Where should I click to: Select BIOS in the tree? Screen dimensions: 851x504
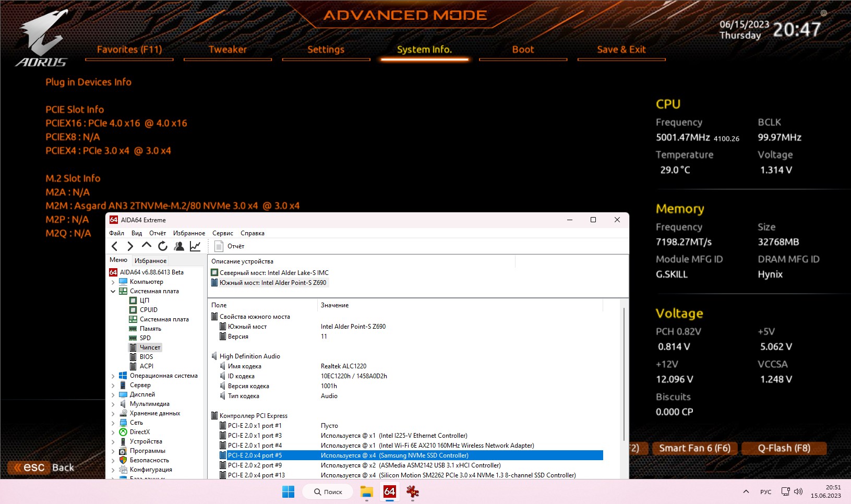pyautogui.click(x=146, y=357)
